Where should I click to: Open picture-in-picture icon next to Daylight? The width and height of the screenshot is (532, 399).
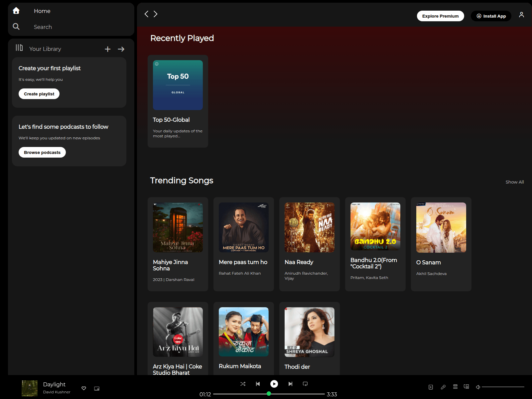[97, 388]
